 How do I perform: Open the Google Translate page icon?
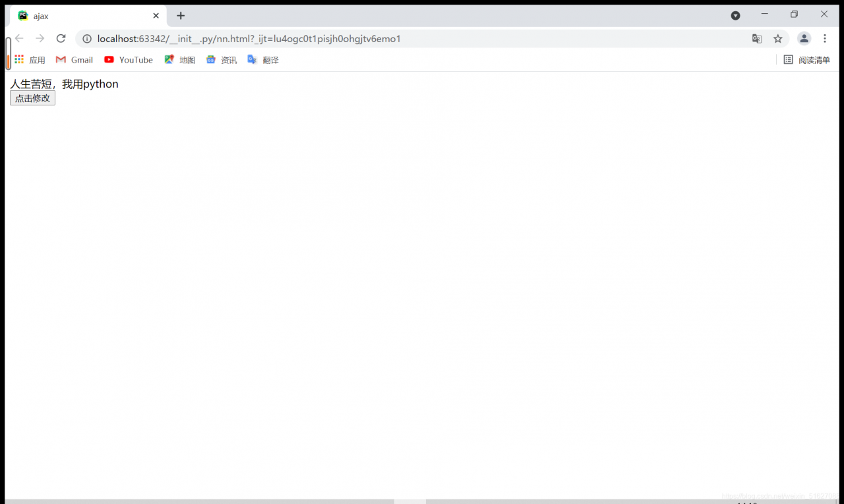pos(757,39)
